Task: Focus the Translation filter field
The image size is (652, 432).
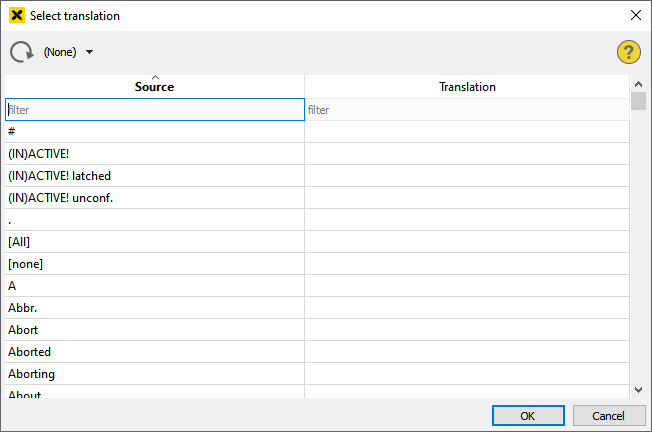Action: point(467,110)
